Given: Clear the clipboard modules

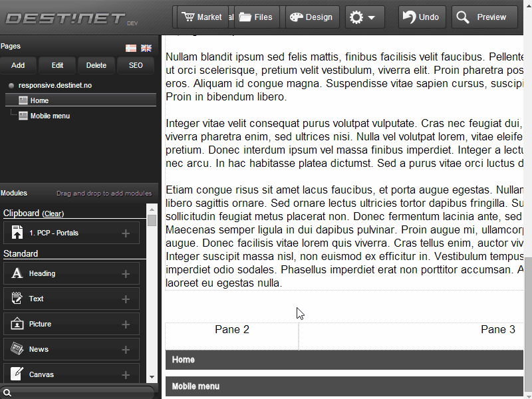Looking at the screenshot, I should [53, 213].
